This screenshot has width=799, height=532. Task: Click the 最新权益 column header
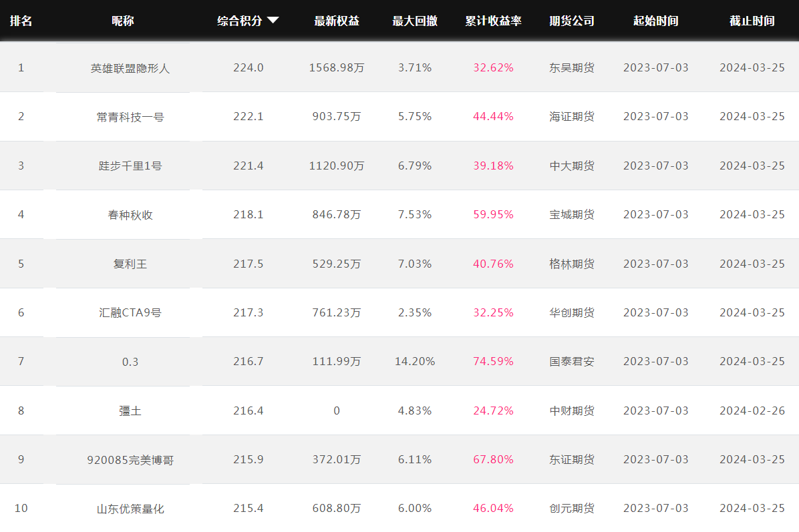point(337,21)
